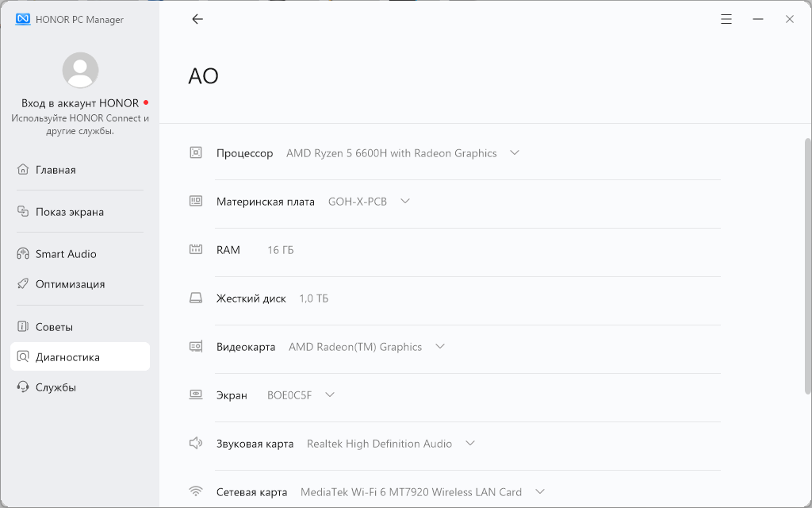Viewport: 812px width, 508px height.
Task: Expand the Процессор details chevron
Action: pos(515,152)
